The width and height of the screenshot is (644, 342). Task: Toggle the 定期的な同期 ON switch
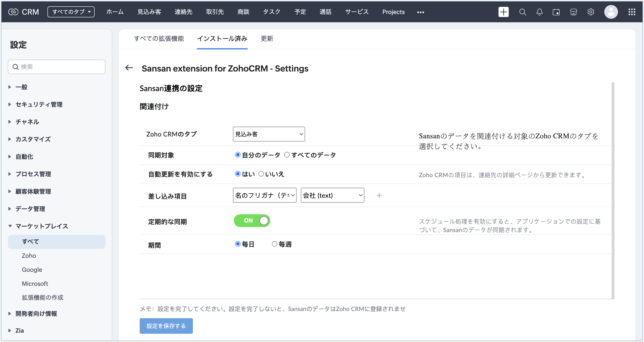(x=252, y=221)
